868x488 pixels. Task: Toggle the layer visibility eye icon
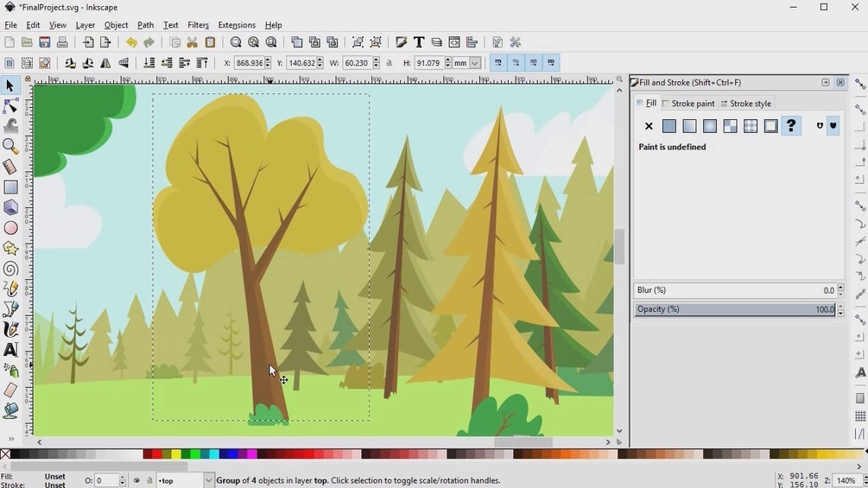pos(136,481)
